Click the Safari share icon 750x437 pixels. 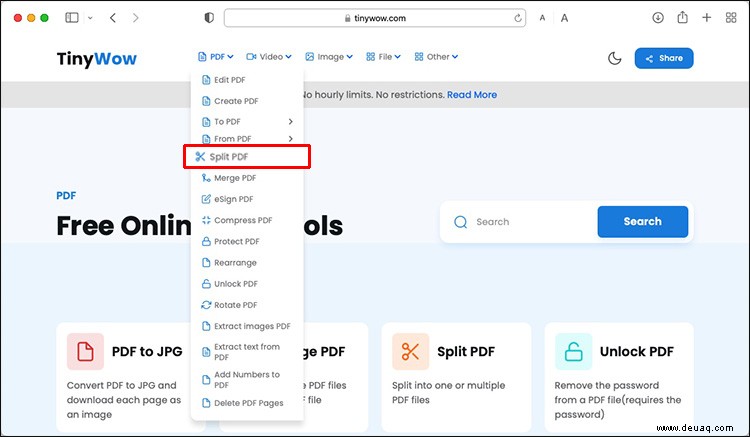click(683, 17)
